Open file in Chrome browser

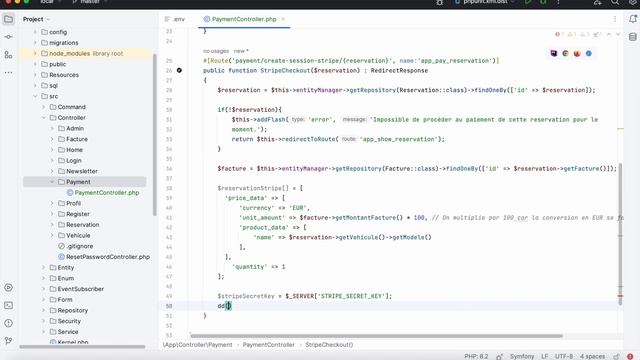565,53
